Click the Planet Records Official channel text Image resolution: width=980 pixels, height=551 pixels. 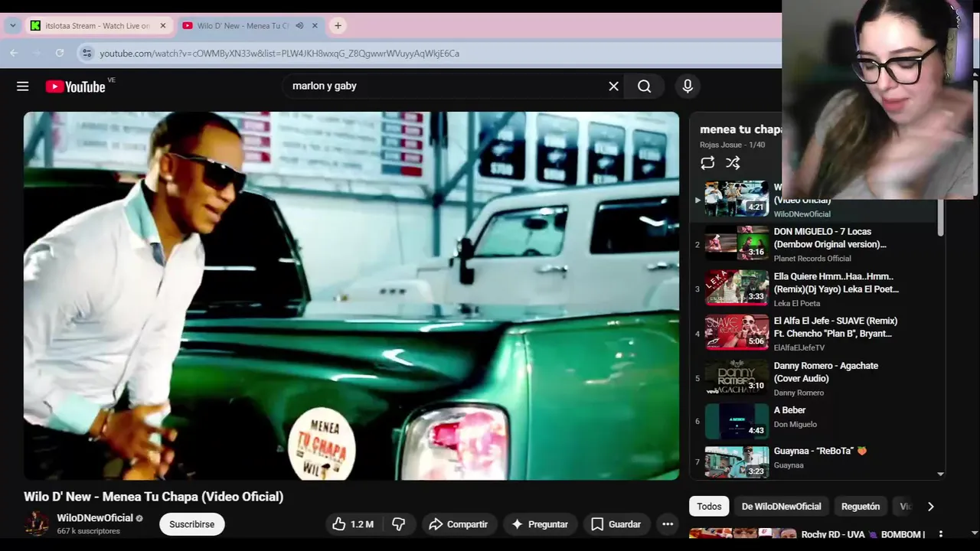812,259
